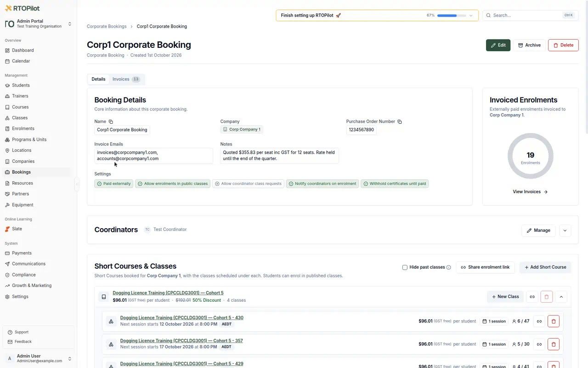Delete class Cohort 5 - 430
The height and width of the screenshot is (368, 588).
tap(554, 321)
